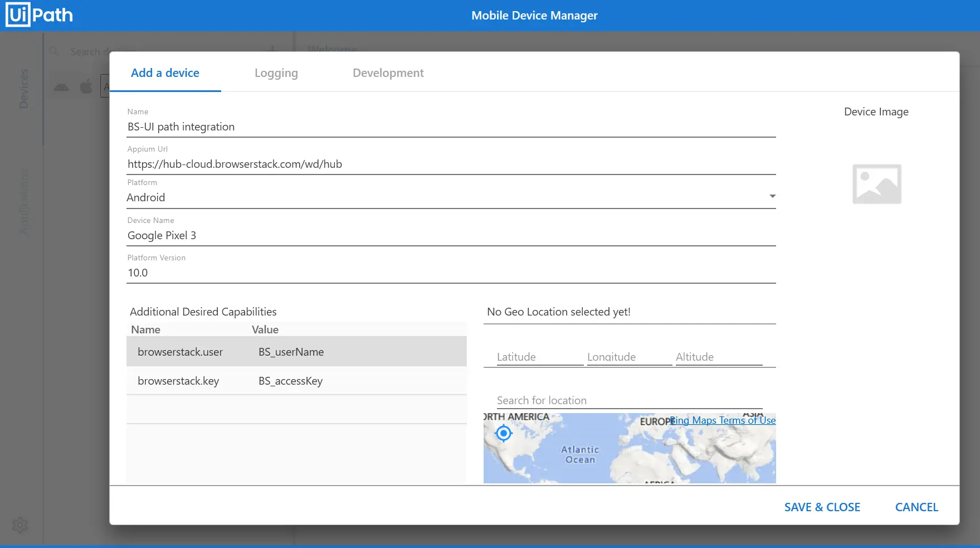Switch to the Logging tab
This screenshot has width=980, height=548.
[276, 73]
